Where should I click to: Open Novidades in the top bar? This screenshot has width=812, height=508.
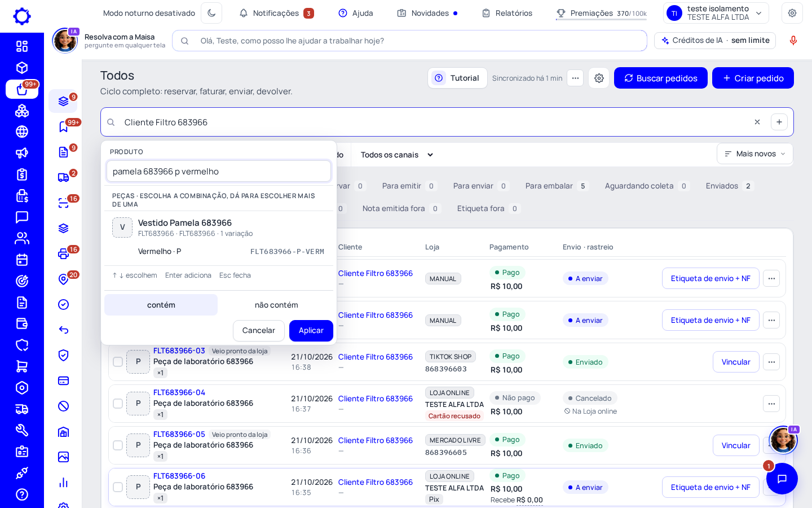pyautogui.click(x=427, y=13)
